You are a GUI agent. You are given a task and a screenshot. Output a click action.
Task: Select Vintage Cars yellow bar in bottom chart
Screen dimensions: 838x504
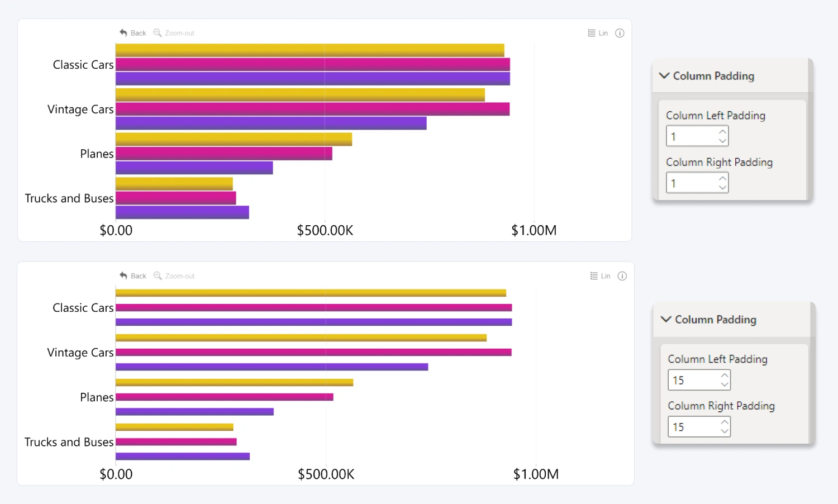tap(301, 337)
